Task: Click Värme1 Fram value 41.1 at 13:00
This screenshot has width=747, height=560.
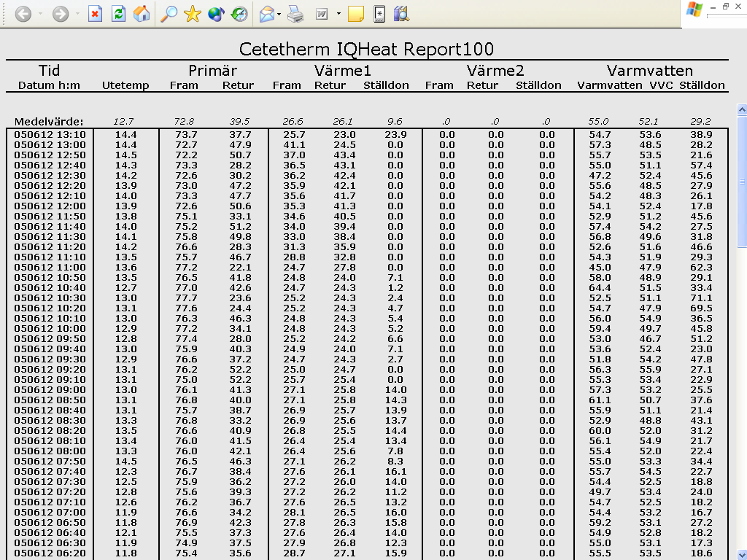Action: 294,145
